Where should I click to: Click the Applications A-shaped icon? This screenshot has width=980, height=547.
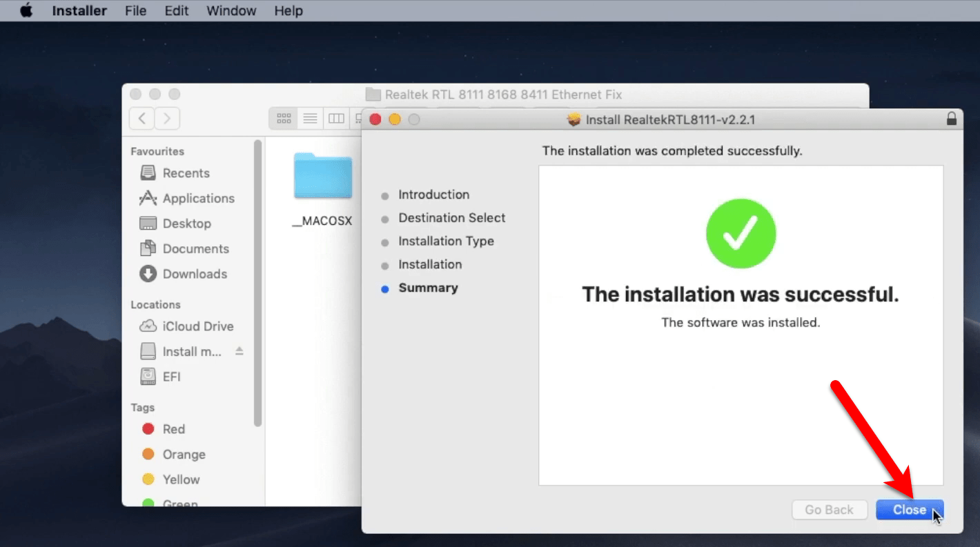[x=148, y=199]
